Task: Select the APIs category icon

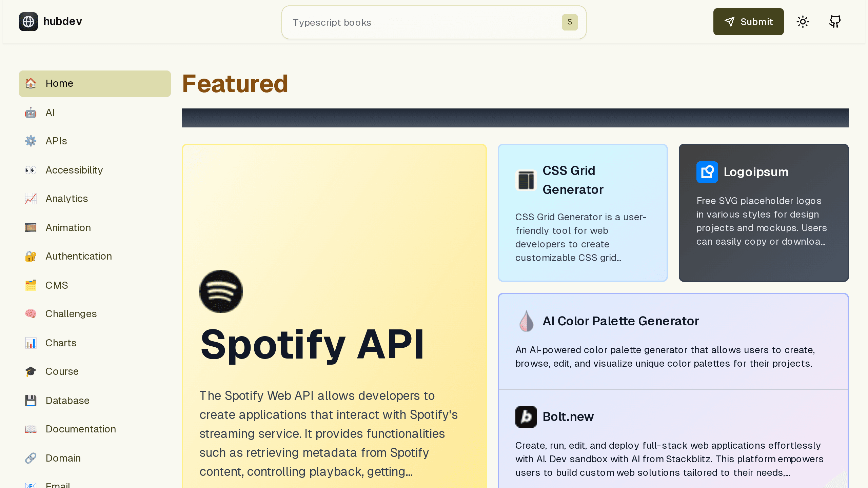Action: pos(30,141)
